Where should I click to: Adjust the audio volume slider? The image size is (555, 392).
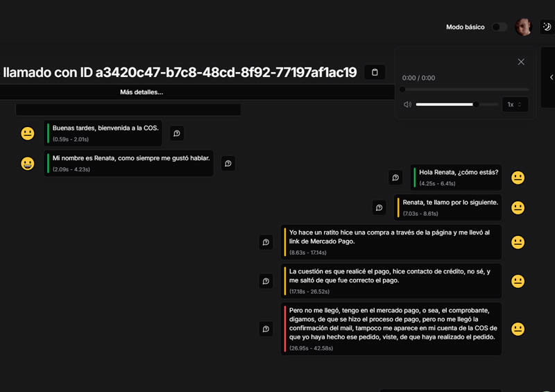[456, 105]
